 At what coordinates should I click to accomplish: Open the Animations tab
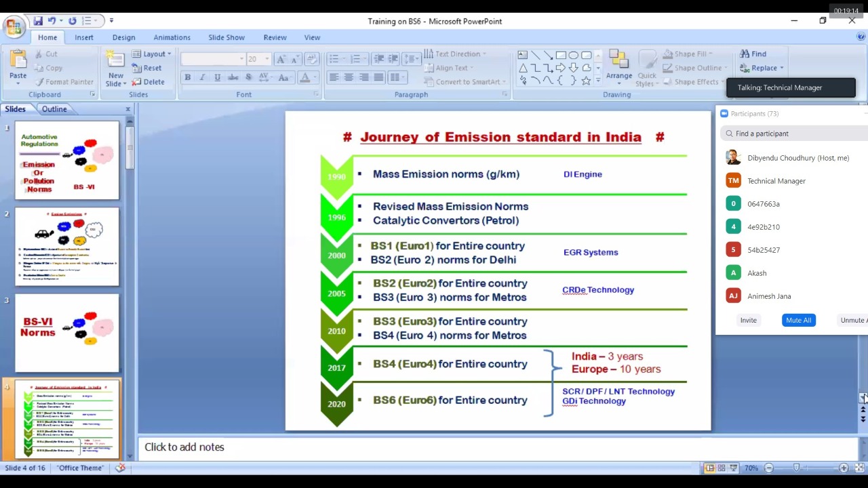click(172, 37)
